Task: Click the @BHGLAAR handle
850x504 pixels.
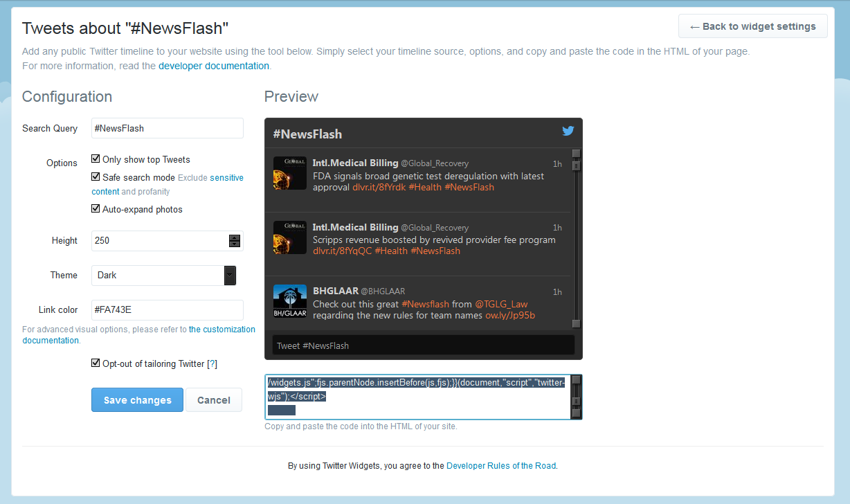Action: [383, 291]
